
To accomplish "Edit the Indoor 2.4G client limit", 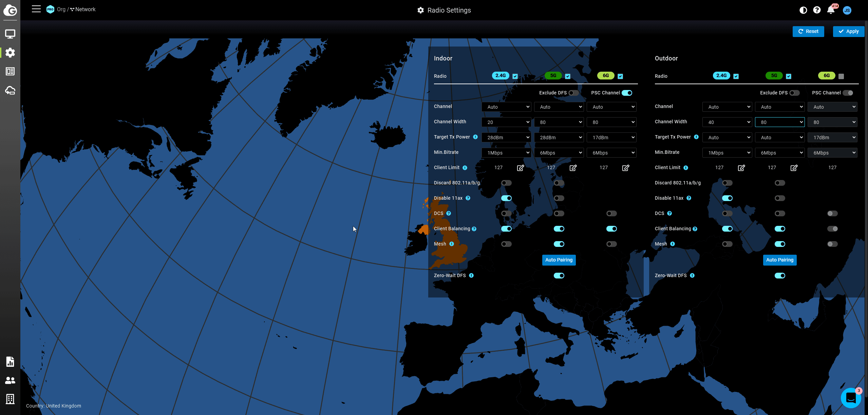I will click(520, 168).
